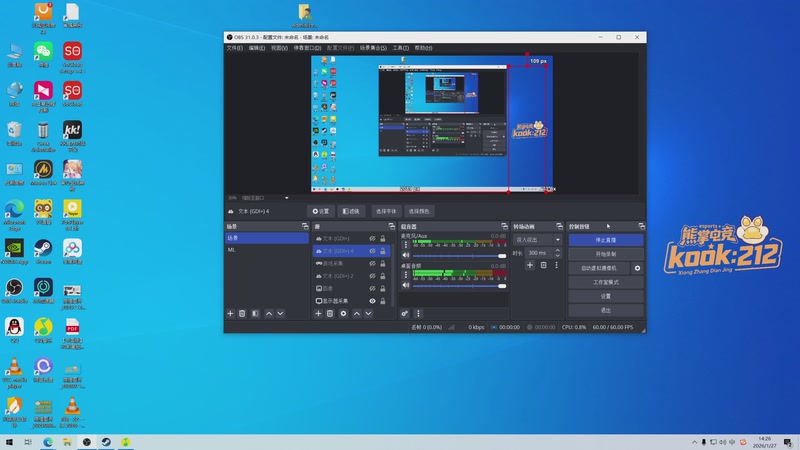
Task: Add a new source with the plus icon
Action: point(318,313)
